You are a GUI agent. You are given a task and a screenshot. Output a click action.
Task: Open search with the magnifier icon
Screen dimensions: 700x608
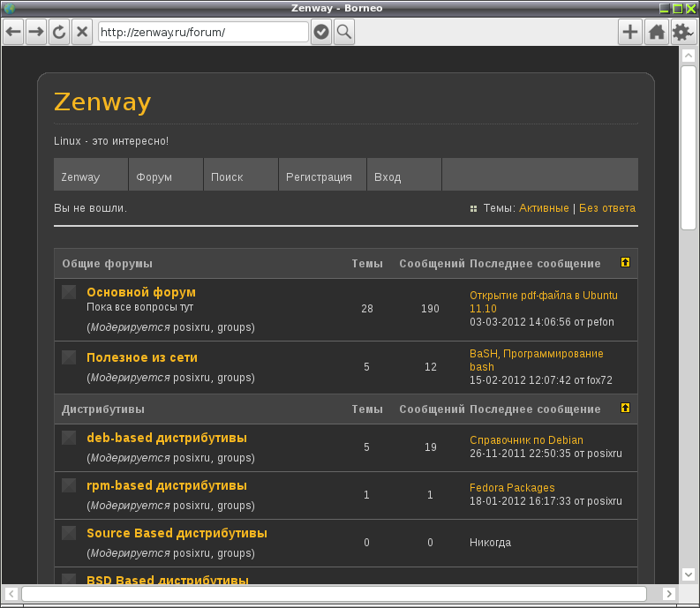click(x=344, y=32)
